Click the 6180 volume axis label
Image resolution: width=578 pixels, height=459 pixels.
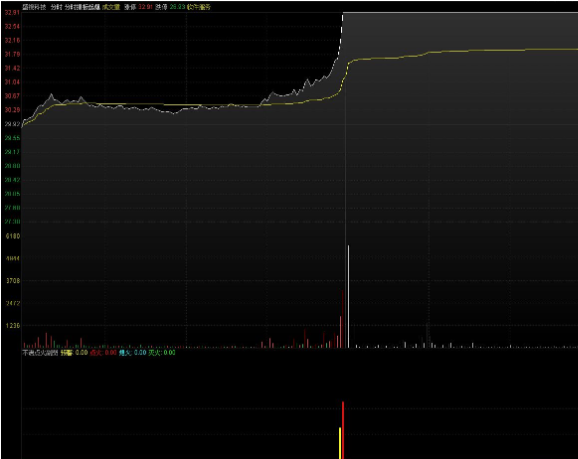coord(13,236)
